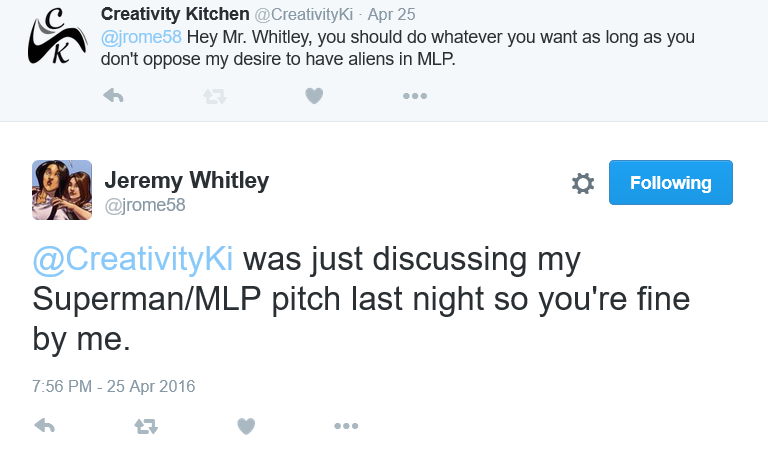Reply to Jeremy Whitley's tweet
768x456 pixels.
coord(45,426)
